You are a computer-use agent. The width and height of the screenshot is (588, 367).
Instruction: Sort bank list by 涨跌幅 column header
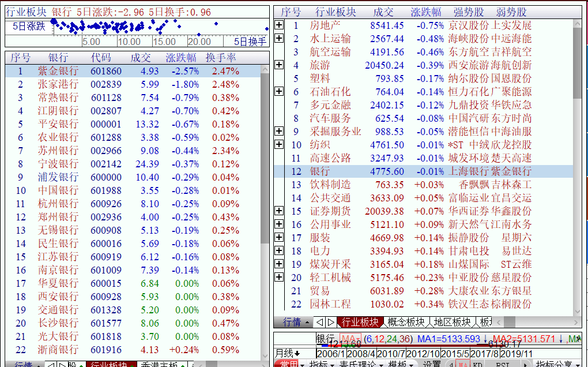[181, 57]
